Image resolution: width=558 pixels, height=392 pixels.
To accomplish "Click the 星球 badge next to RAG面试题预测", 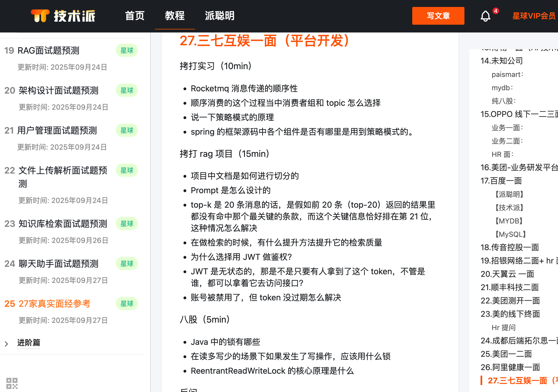I will pos(127,51).
